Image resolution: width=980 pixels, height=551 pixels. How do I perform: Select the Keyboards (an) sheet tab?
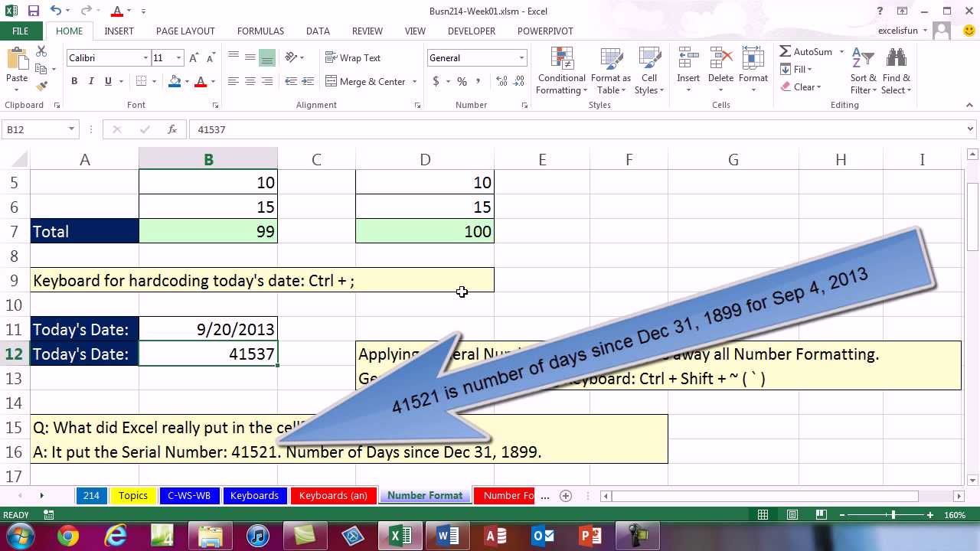[333, 495]
